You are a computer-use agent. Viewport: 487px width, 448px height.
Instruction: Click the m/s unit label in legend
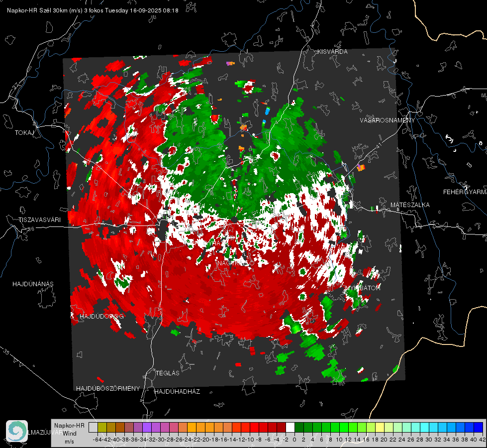point(69,442)
